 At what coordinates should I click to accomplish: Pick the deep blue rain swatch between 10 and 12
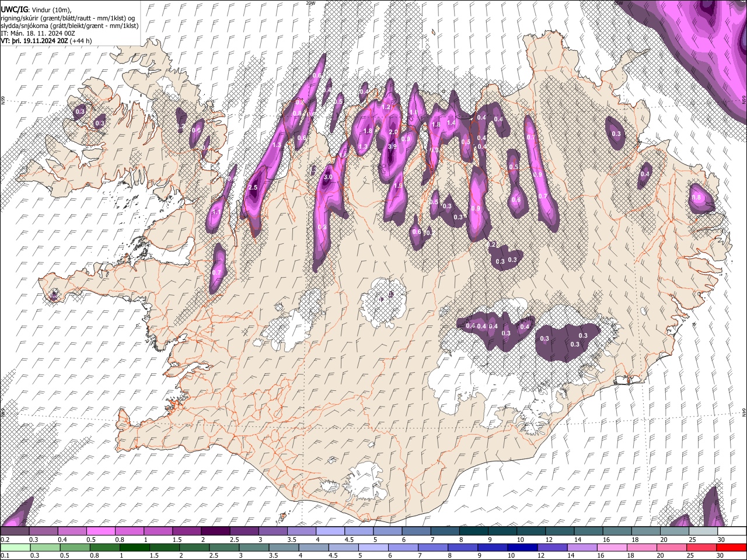[522, 547]
